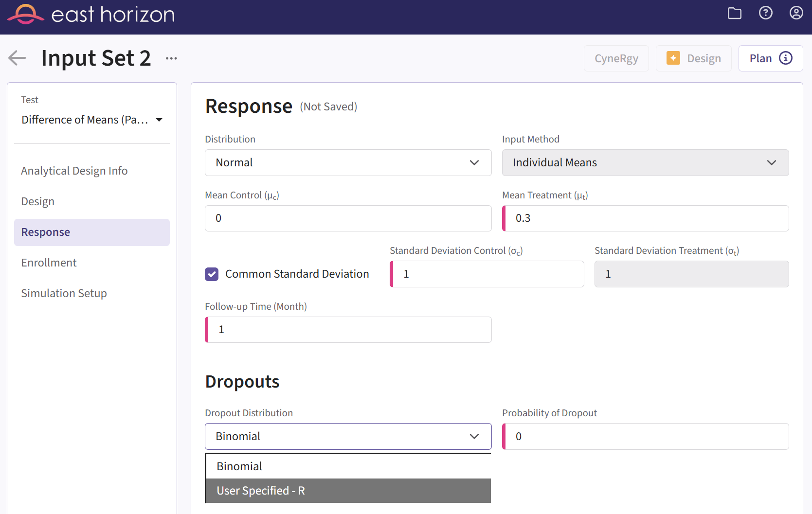Open the three-dot more options menu
Screen dimensions: 812x514
click(171, 58)
